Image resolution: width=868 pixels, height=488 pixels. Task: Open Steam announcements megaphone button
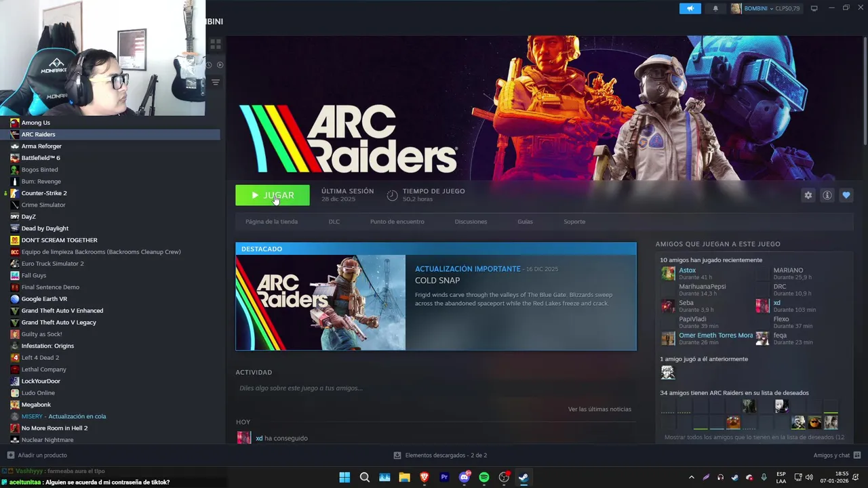coord(690,8)
